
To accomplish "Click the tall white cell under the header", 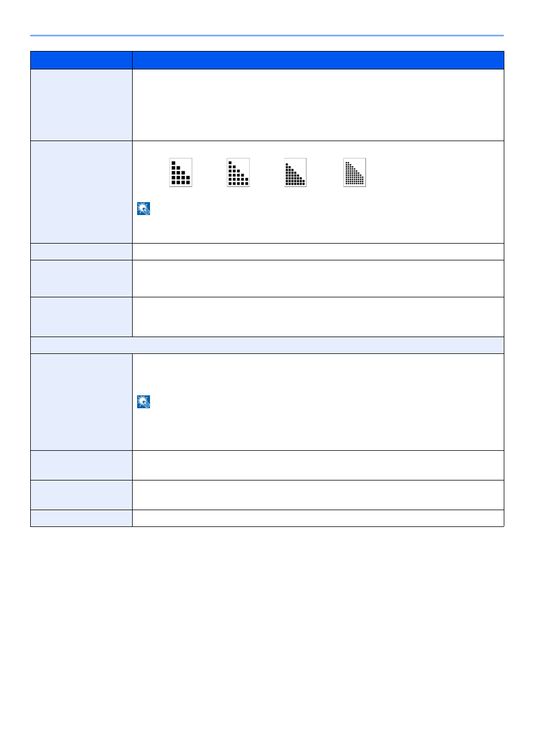I will pyautogui.click(x=318, y=105).
